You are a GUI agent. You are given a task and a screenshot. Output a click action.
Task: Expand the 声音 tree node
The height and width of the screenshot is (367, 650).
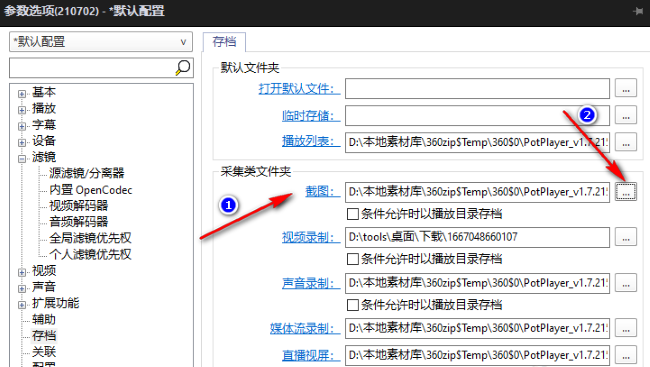[22, 289]
